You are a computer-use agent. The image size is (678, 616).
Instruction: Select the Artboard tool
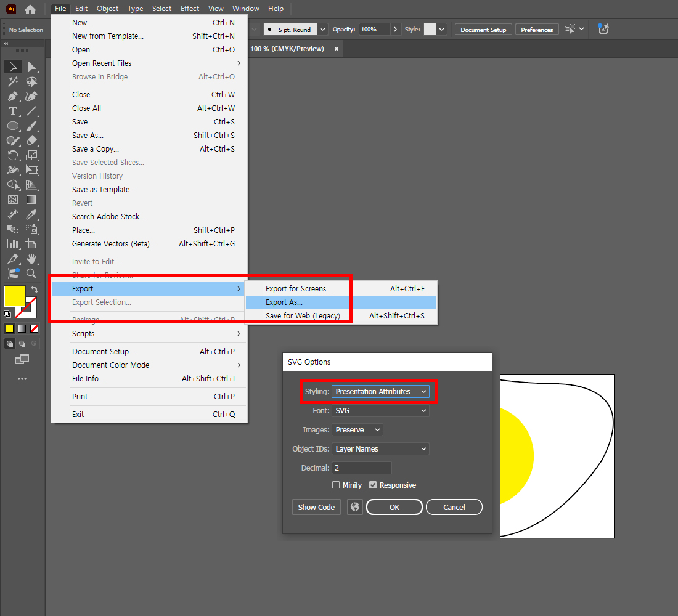(x=31, y=244)
